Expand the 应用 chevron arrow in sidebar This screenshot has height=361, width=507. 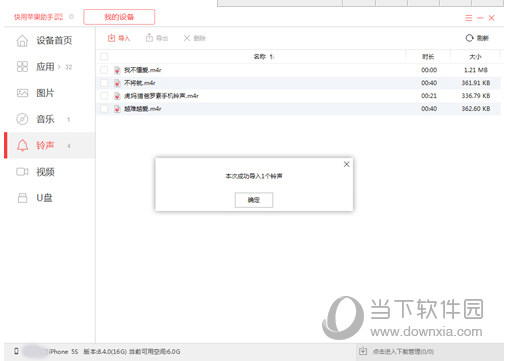point(59,67)
